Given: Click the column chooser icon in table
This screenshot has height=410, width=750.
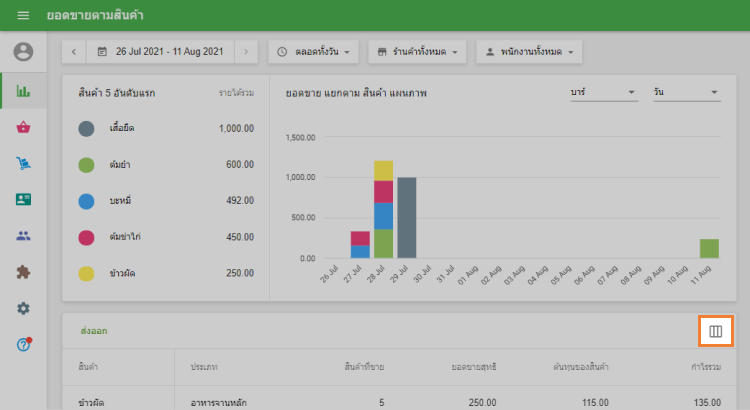Looking at the screenshot, I should click(715, 331).
